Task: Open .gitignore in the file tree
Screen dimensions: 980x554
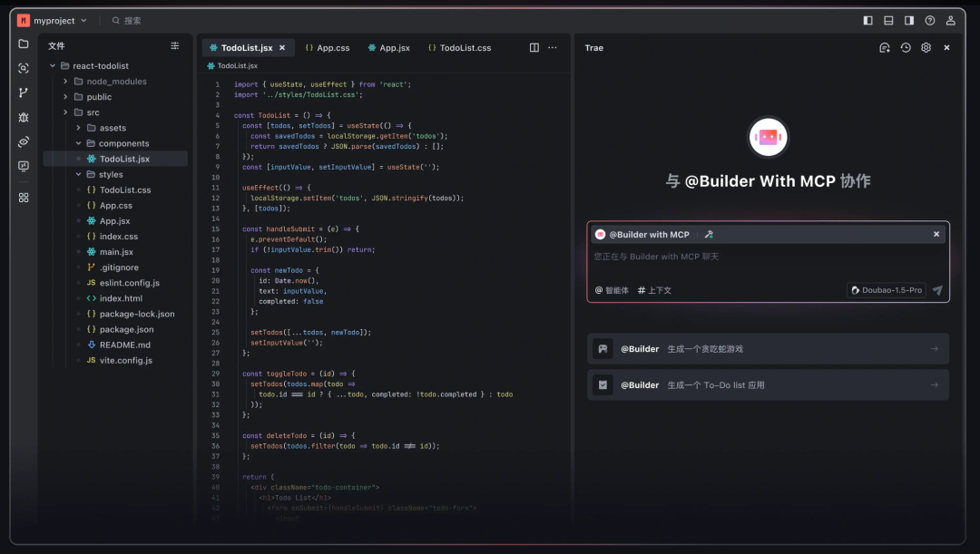Action: click(115, 267)
